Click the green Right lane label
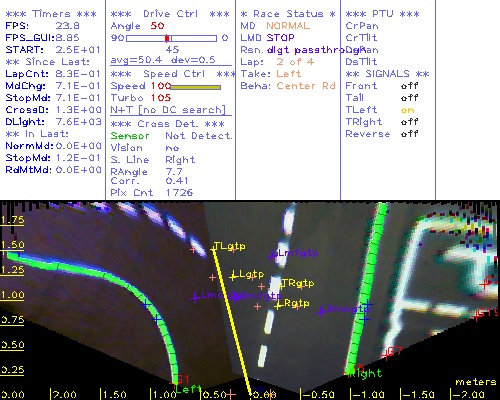This screenshot has height=400, width=500. 365,374
